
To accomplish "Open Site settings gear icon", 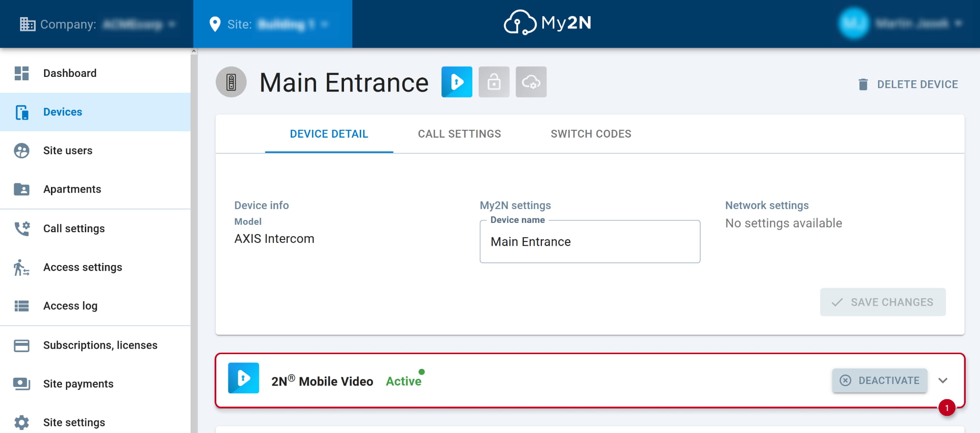I will pos(22,422).
